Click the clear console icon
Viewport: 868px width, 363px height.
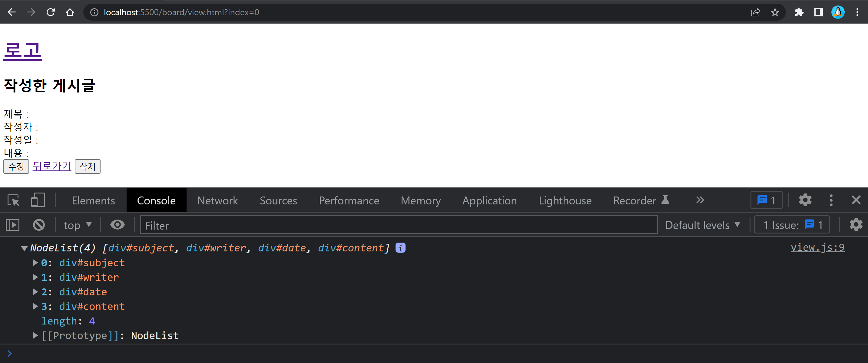click(39, 225)
